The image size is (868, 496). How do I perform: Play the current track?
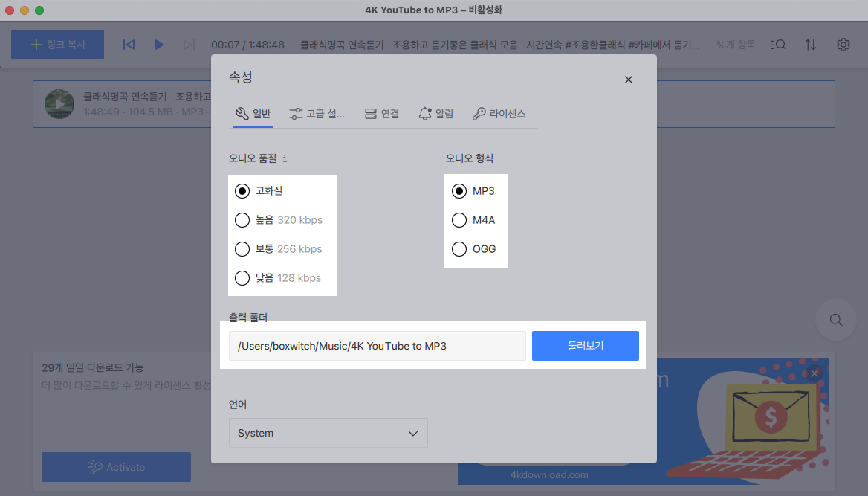tap(159, 45)
